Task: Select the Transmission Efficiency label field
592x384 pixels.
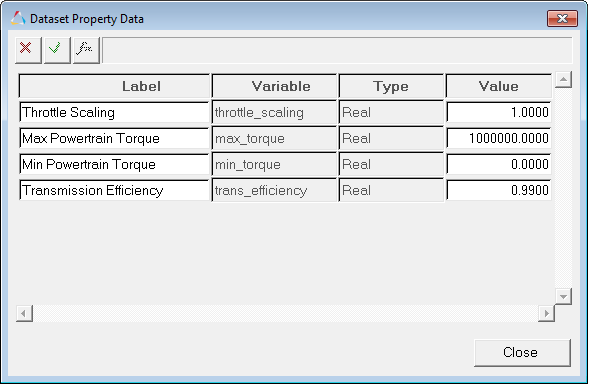Action: pos(114,190)
